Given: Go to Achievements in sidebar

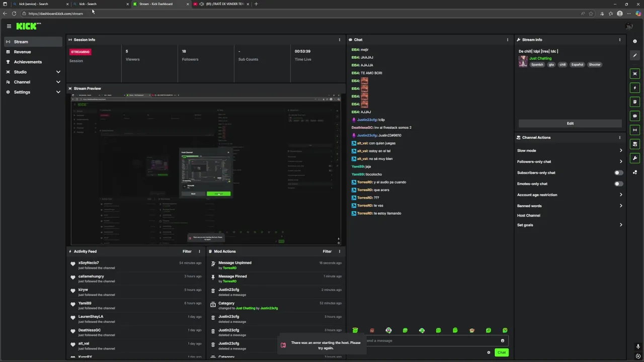Looking at the screenshot, I should (34, 62).
